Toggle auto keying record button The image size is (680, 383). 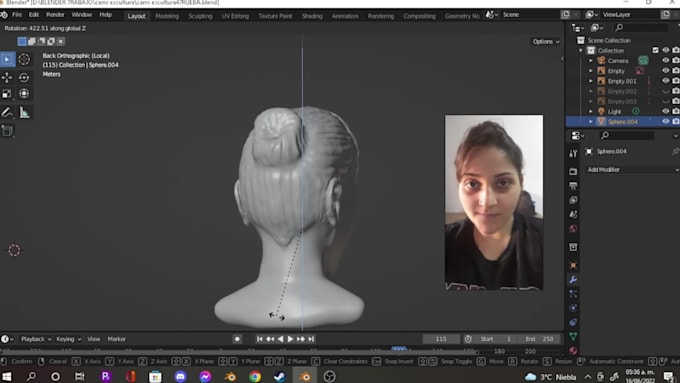coord(237,339)
